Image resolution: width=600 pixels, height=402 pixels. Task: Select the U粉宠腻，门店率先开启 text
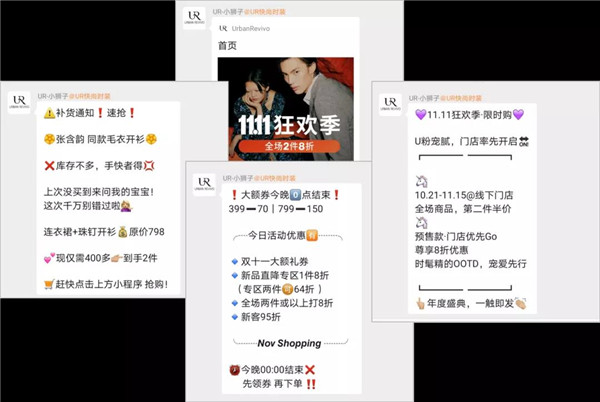click(x=466, y=142)
